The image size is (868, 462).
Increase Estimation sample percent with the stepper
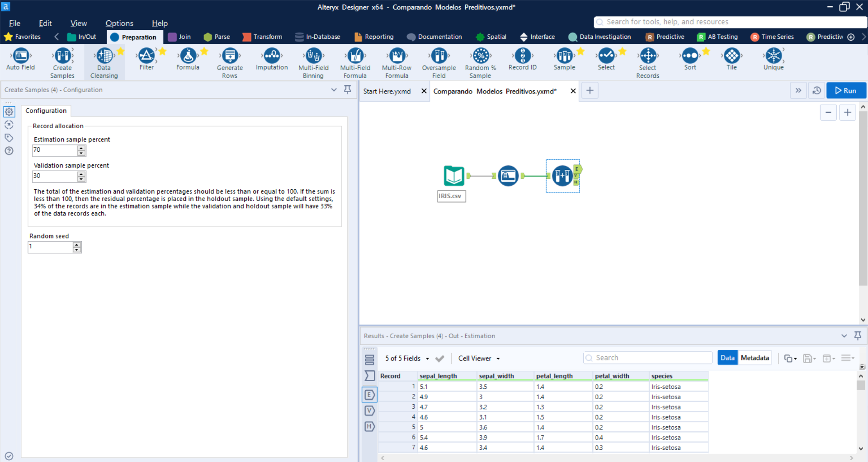pos(81,148)
